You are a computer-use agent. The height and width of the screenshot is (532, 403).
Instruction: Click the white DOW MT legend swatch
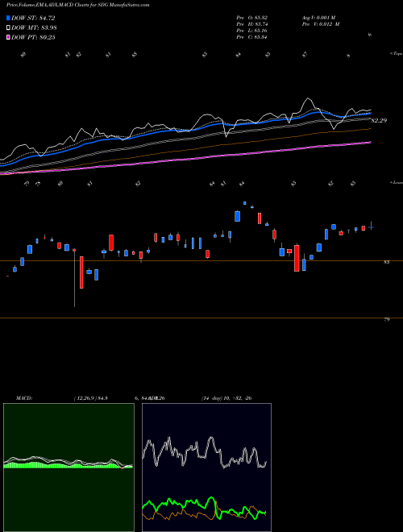click(8, 28)
